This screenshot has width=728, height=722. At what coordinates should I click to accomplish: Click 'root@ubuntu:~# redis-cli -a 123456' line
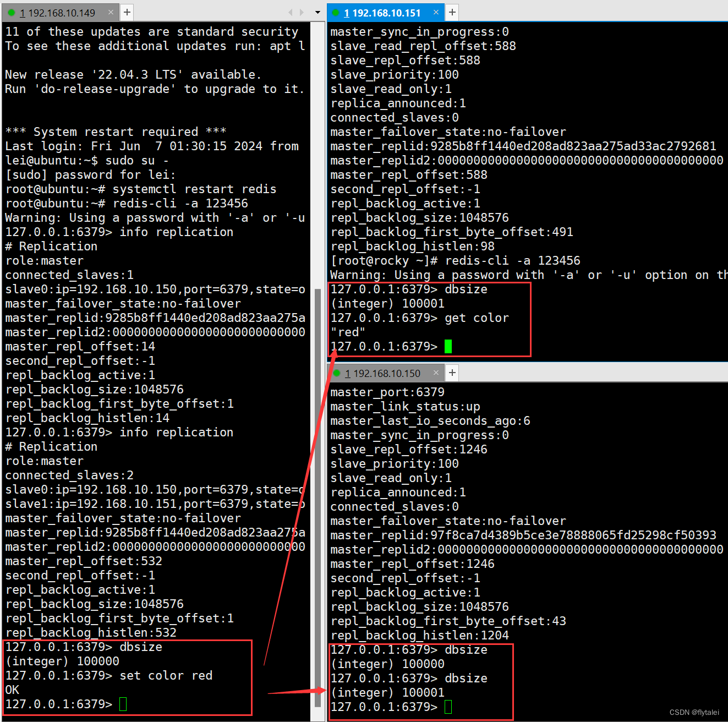127,203
